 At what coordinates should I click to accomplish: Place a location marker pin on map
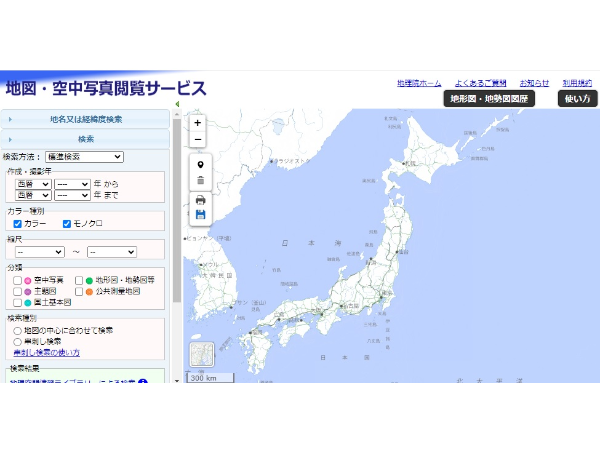pyautogui.click(x=200, y=165)
